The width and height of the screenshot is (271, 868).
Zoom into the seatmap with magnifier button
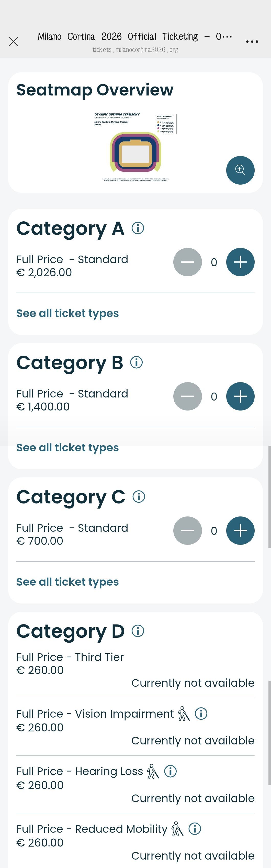pyautogui.click(x=240, y=170)
